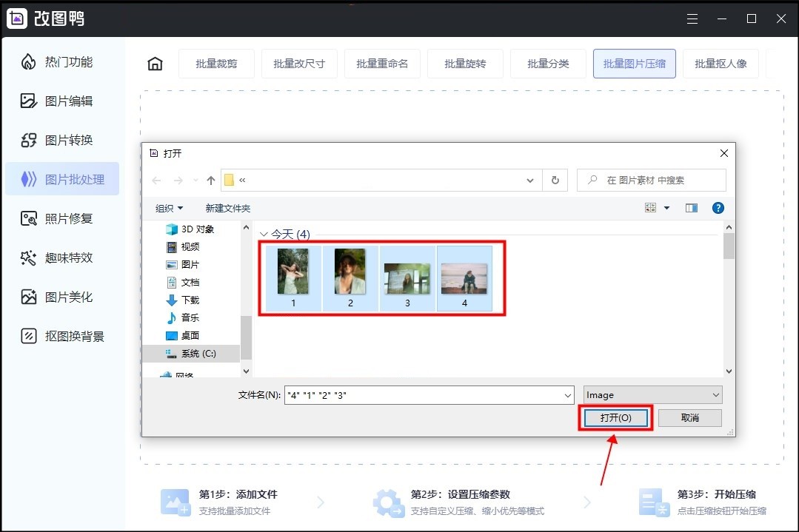Refresh the folder view in dialog
The height and width of the screenshot is (532, 799).
point(555,180)
